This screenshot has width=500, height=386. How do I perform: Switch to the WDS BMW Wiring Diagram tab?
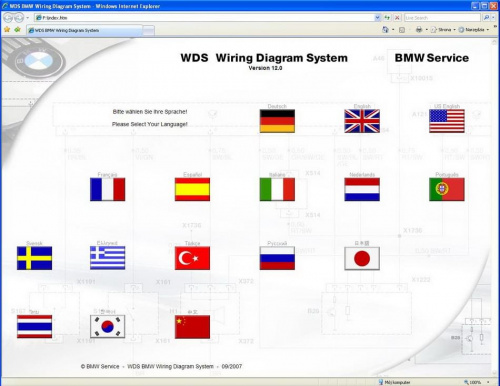(85, 30)
